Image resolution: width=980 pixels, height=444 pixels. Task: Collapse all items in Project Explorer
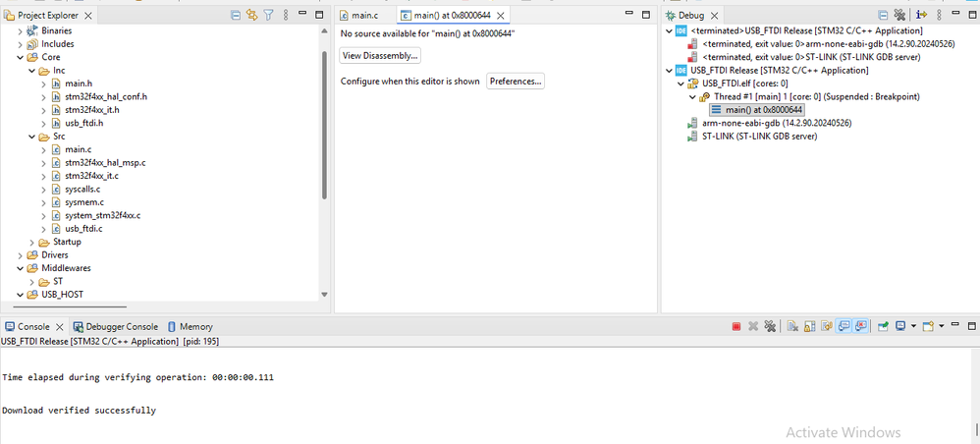236,15
